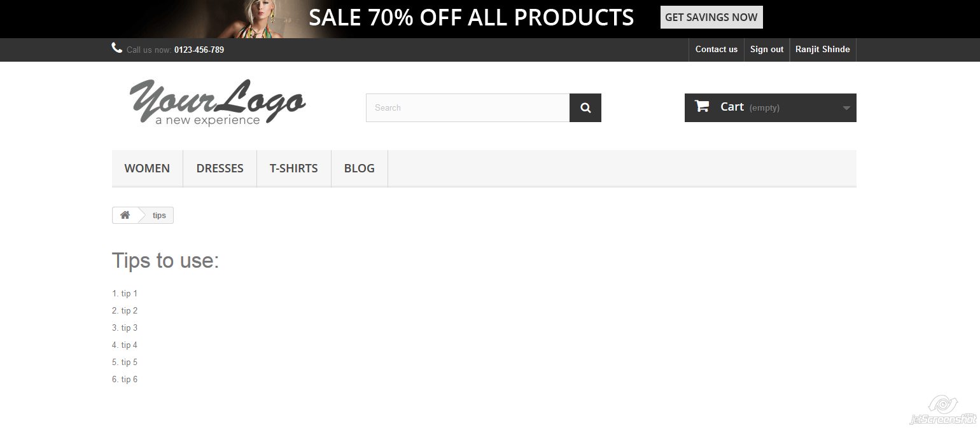Open the WOMEN menu
980x428 pixels.
147,169
